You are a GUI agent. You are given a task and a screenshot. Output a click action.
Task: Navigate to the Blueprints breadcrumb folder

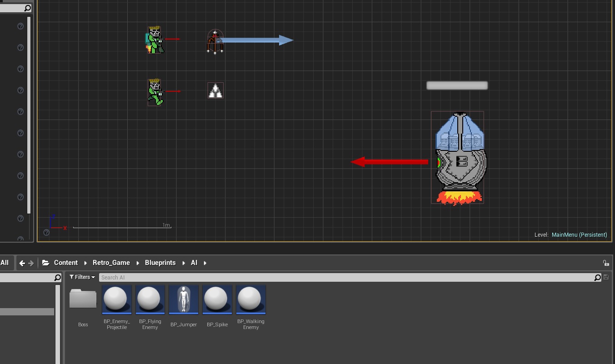[x=160, y=263]
